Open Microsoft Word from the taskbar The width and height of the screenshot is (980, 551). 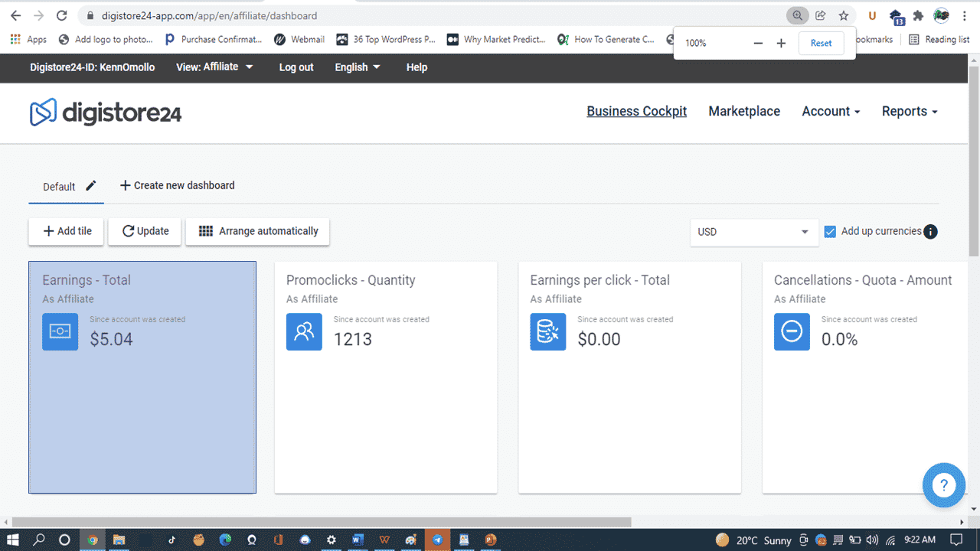coord(358,540)
